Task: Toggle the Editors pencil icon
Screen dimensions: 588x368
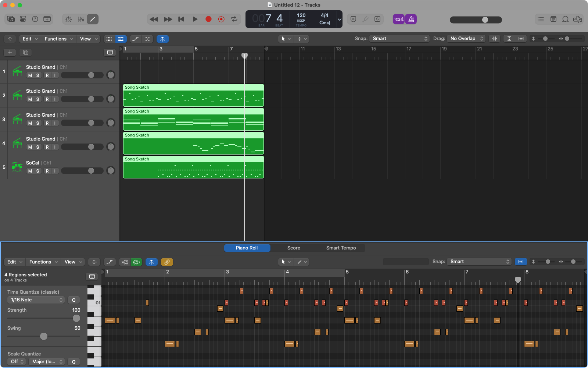Action: (93, 19)
